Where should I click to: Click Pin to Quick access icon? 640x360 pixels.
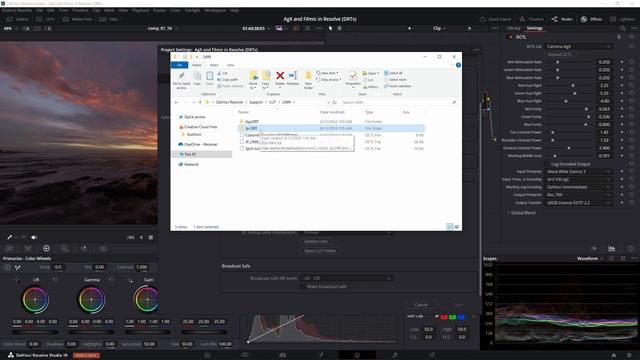[x=182, y=76]
